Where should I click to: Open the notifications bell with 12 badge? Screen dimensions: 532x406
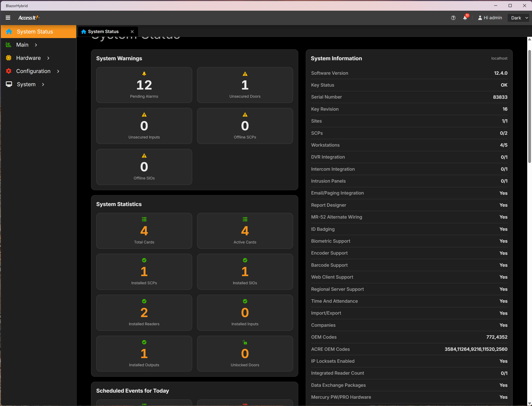(x=465, y=17)
